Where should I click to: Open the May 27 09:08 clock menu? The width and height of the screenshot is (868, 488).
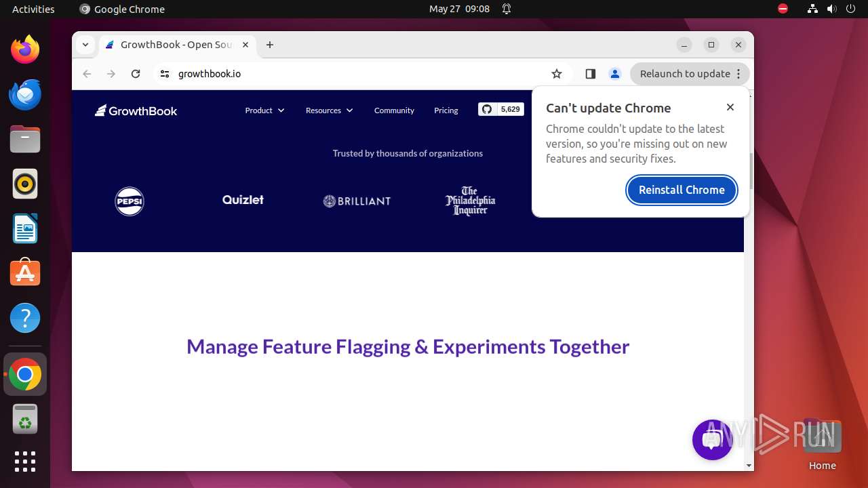point(459,9)
